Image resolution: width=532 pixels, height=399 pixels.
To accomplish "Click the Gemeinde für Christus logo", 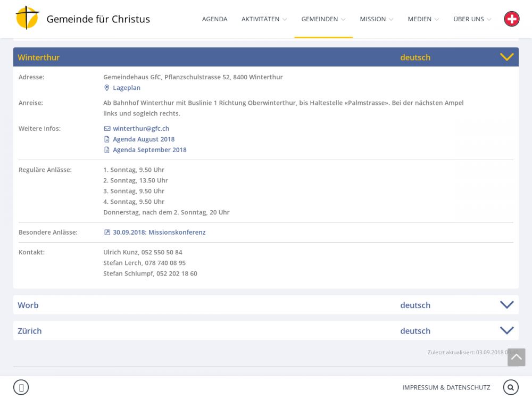I will 28,18.
